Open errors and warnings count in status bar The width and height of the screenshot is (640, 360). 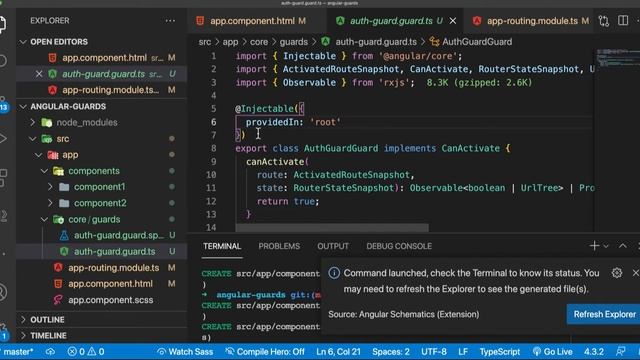[86, 351]
